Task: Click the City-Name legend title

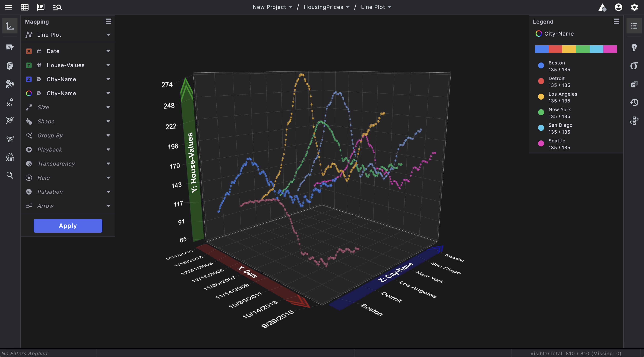Action: pyautogui.click(x=559, y=33)
